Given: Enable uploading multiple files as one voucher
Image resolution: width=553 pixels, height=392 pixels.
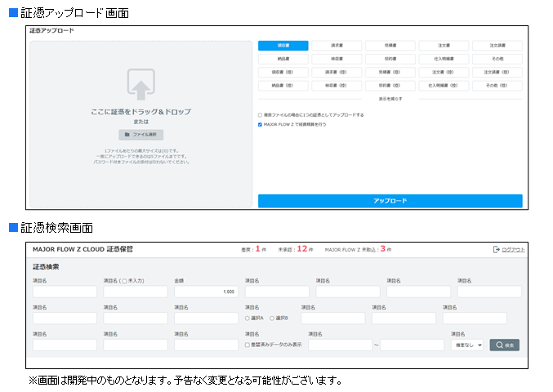Looking at the screenshot, I should (x=260, y=115).
